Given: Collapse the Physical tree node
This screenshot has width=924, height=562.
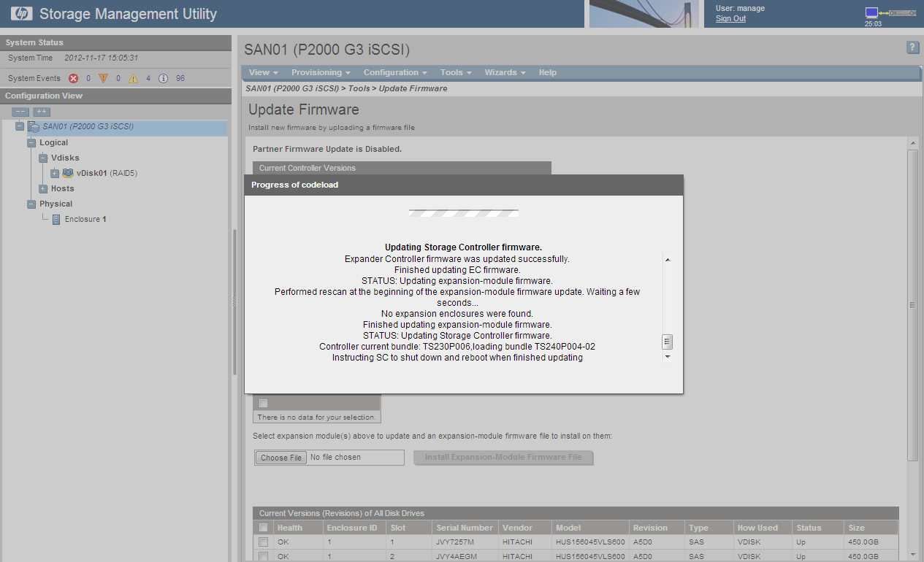Looking at the screenshot, I should tap(31, 204).
